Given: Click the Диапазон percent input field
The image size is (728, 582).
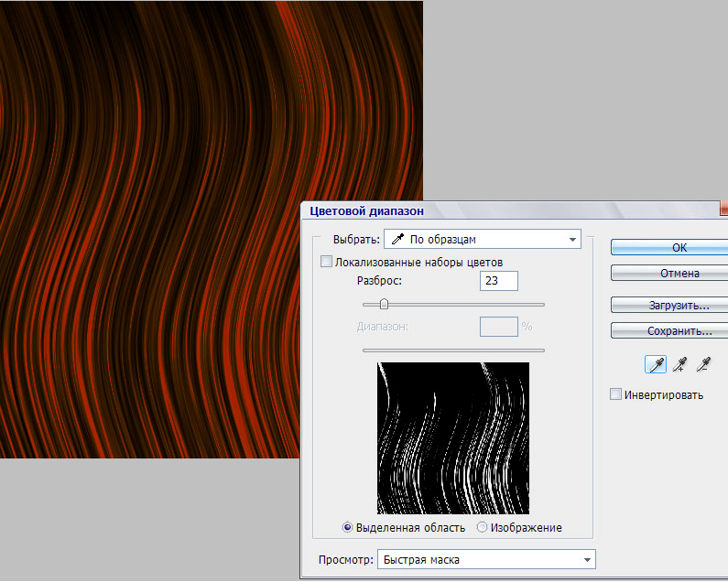Looking at the screenshot, I should point(498,326).
